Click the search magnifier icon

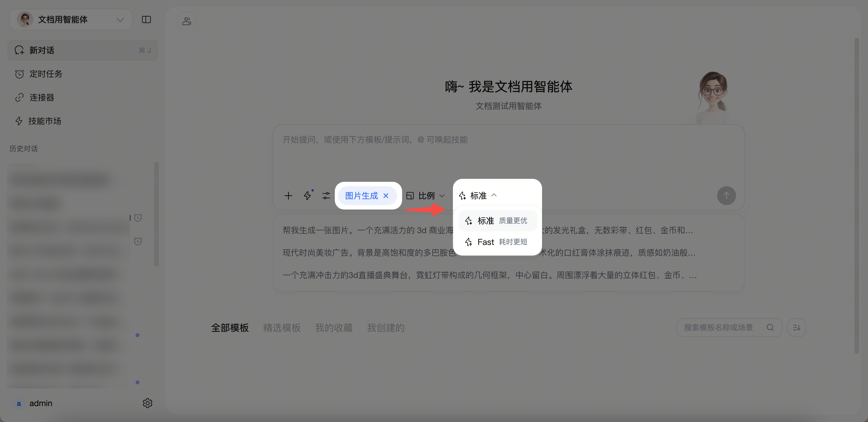point(770,327)
